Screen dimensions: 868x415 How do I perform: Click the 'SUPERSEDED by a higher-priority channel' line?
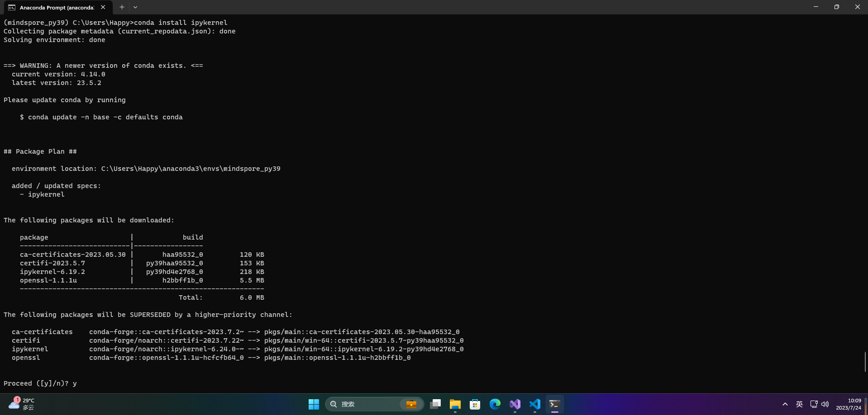point(148,315)
